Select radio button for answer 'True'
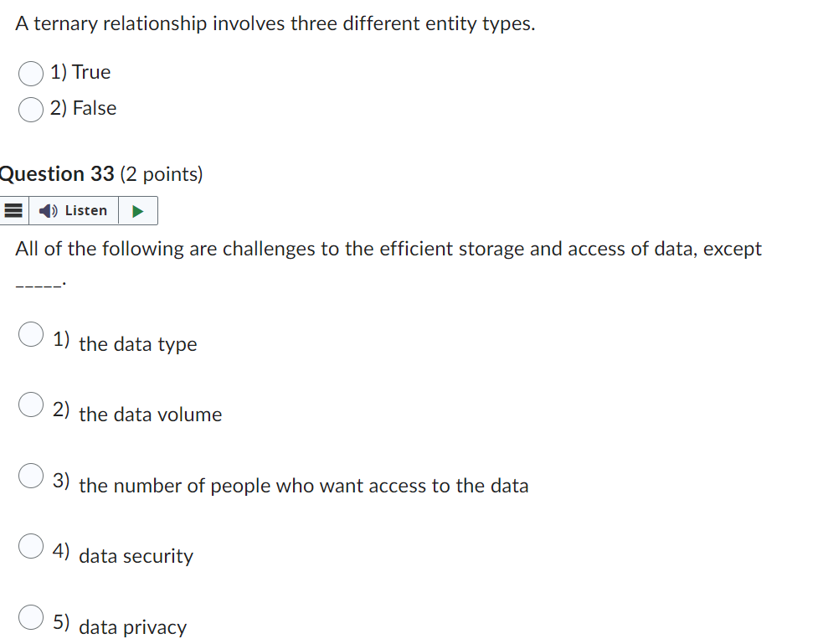Viewport: 823px width, 644px height. coord(30,73)
